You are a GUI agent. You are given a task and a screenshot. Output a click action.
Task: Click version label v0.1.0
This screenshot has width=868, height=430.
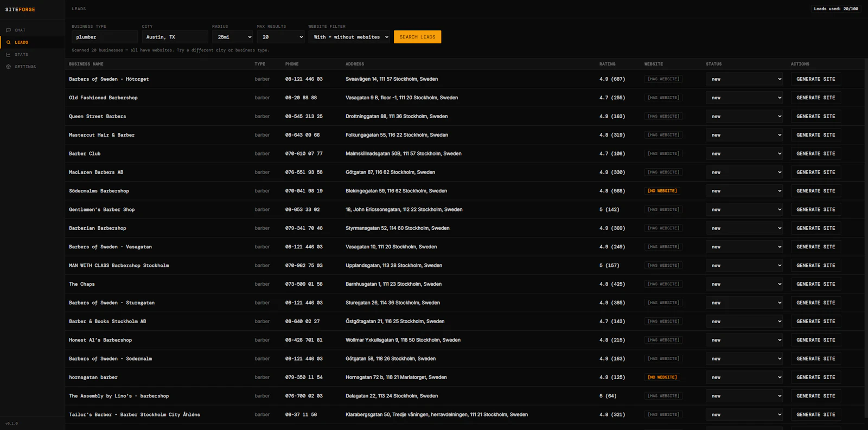click(11, 423)
